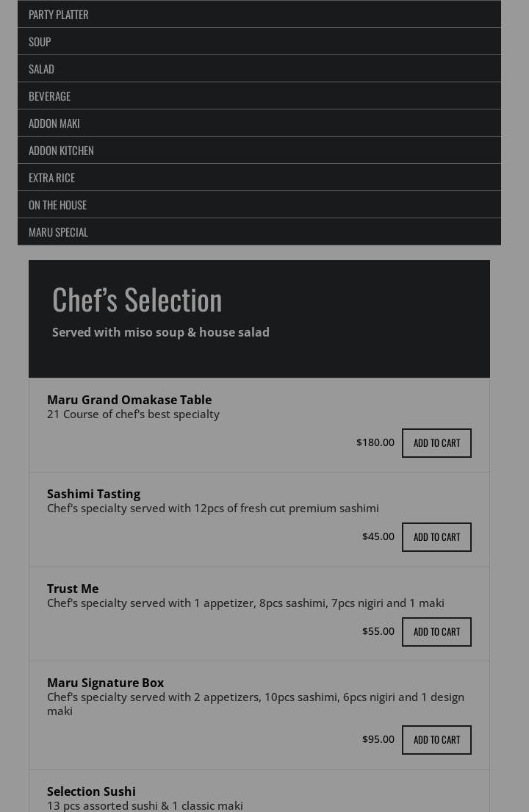
Task: Add Maru Grand Omakase Table to cart
Action: pyautogui.click(x=436, y=443)
